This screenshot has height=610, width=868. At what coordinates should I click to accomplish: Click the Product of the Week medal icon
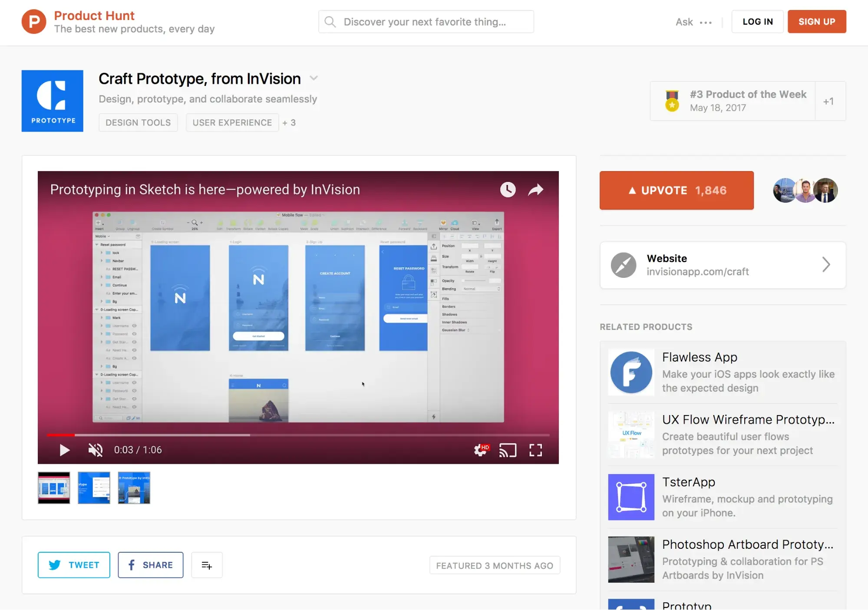tap(672, 101)
